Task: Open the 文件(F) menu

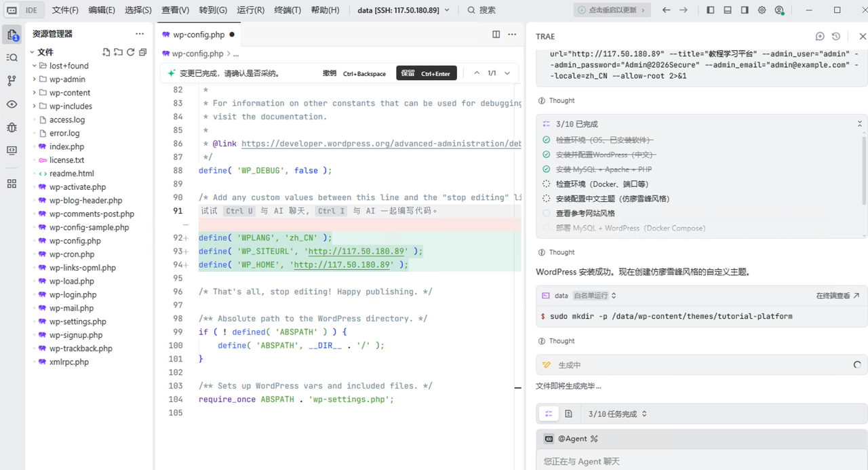Action: pos(65,10)
